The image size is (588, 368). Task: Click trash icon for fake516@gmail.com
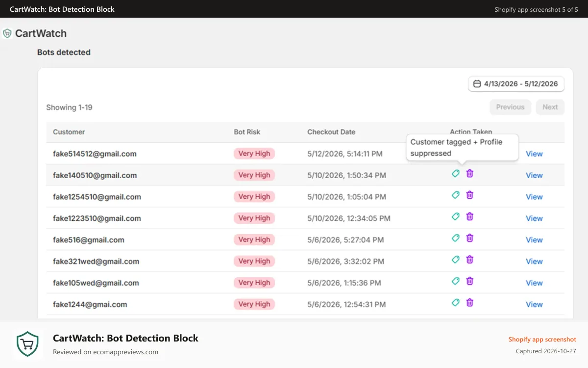[x=470, y=238]
